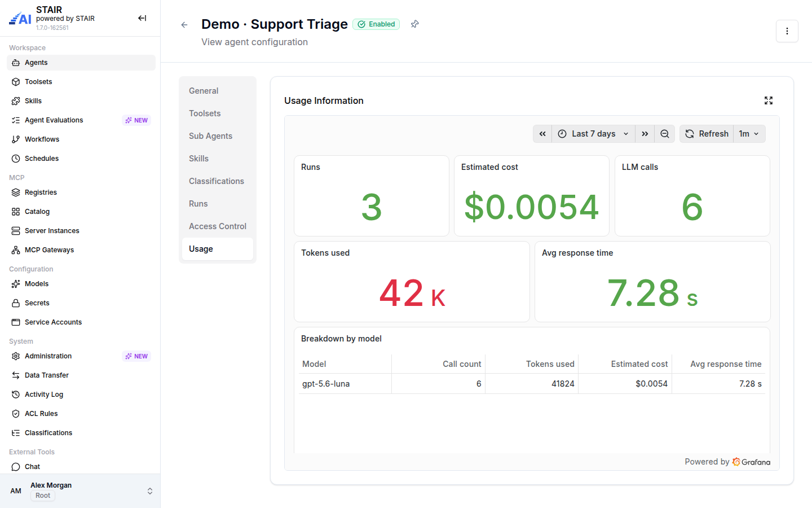The height and width of the screenshot is (508, 812).
Task: Select the Usage tab
Action: point(218,249)
